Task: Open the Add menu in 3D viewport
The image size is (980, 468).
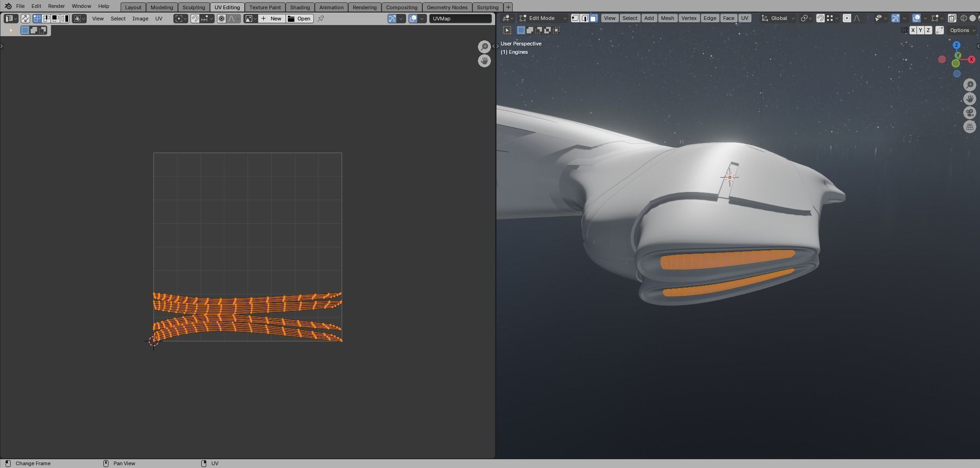Action: (x=649, y=18)
